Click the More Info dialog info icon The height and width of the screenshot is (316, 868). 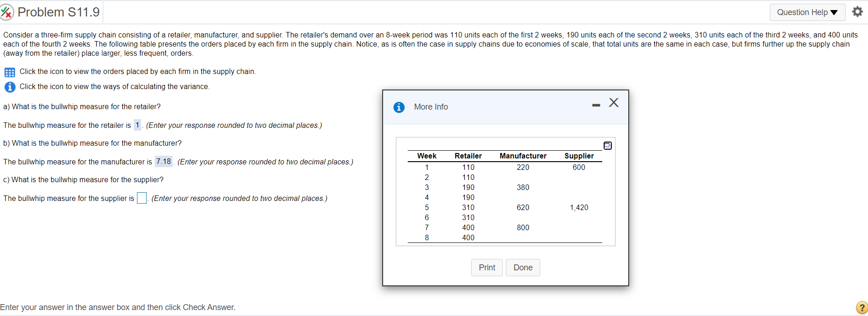pos(399,107)
